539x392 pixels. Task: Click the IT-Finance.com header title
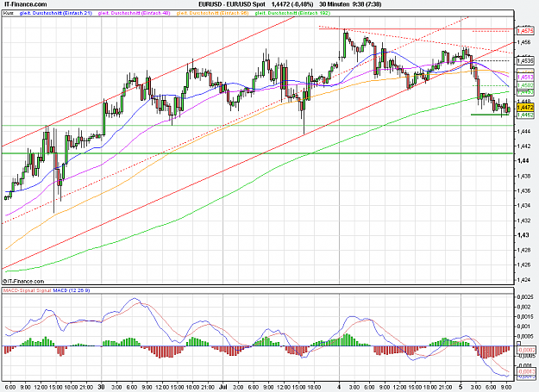[25, 4]
